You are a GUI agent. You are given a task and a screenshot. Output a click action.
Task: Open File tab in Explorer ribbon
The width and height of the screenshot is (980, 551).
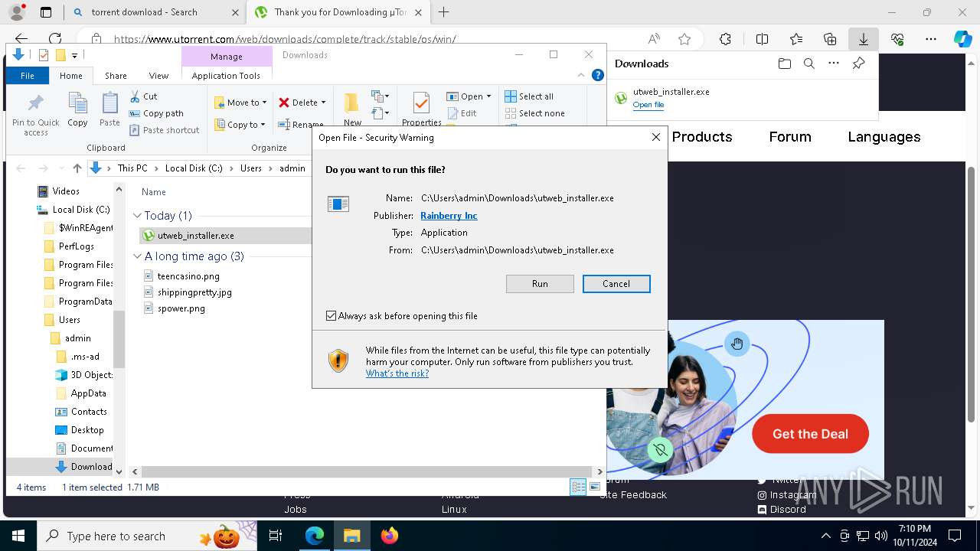pos(28,76)
